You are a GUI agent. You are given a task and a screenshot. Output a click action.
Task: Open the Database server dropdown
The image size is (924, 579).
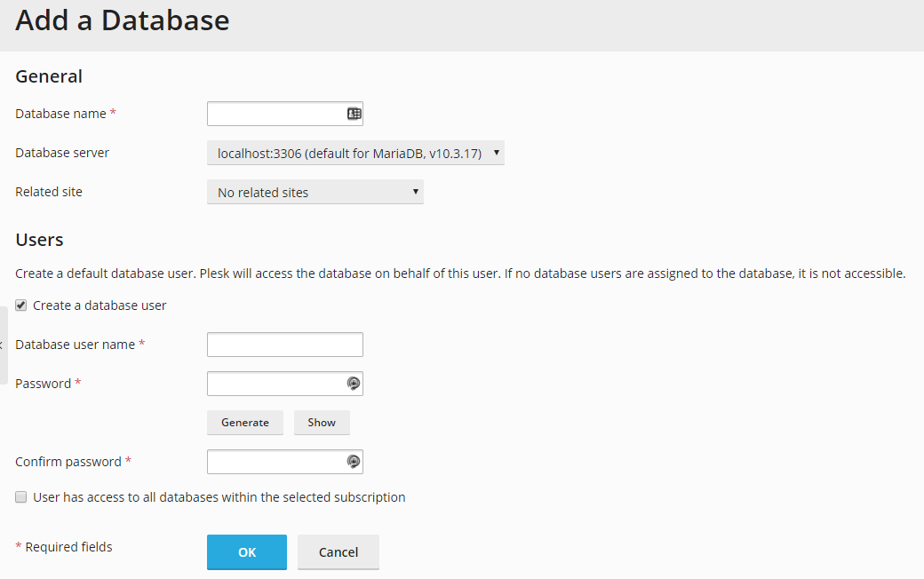click(355, 154)
